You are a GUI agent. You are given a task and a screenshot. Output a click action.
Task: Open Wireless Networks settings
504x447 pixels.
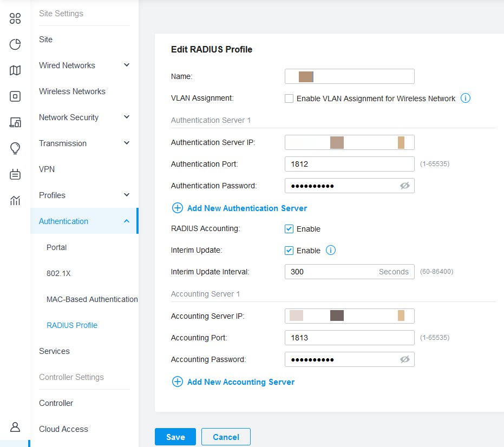tap(72, 91)
